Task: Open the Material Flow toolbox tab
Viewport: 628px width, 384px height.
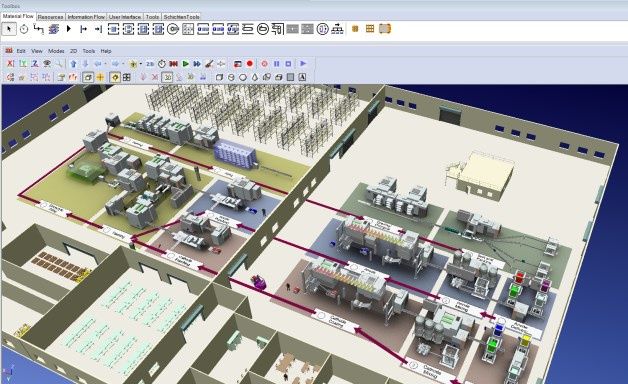Action: pos(18,16)
